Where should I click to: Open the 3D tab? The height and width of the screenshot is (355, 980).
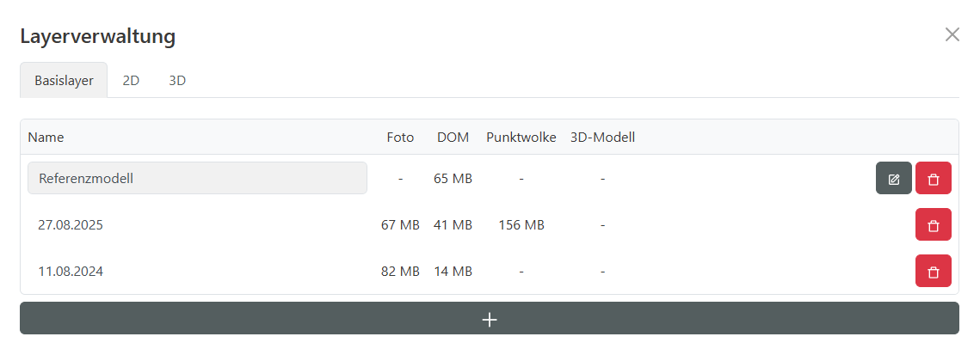coord(177,81)
